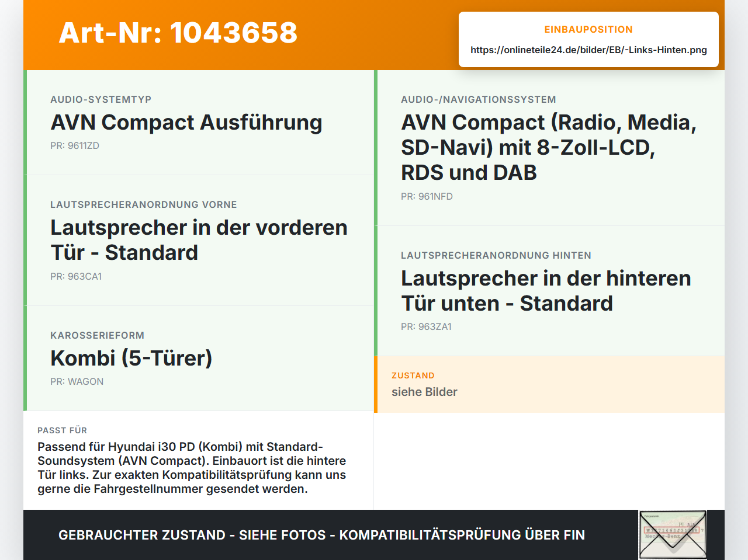Click the PASST FÜR compatibility paragraph
This screenshot has height=560, width=748.
click(192, 468)
